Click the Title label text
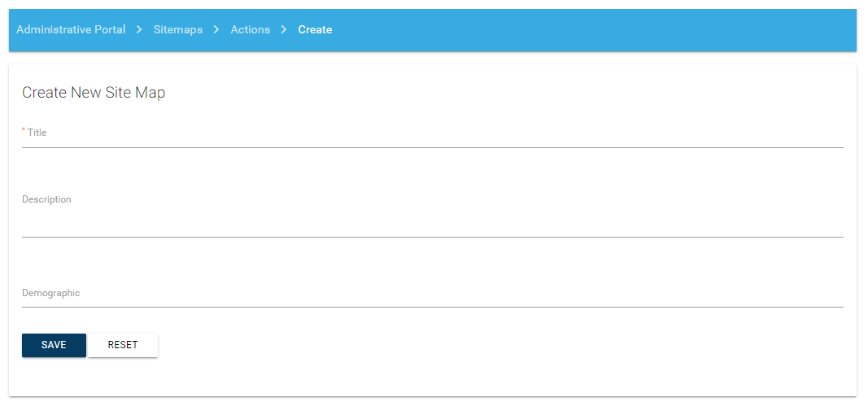Image resolution: width=868 pixels, height=406 pixels. tap(37, 132)
